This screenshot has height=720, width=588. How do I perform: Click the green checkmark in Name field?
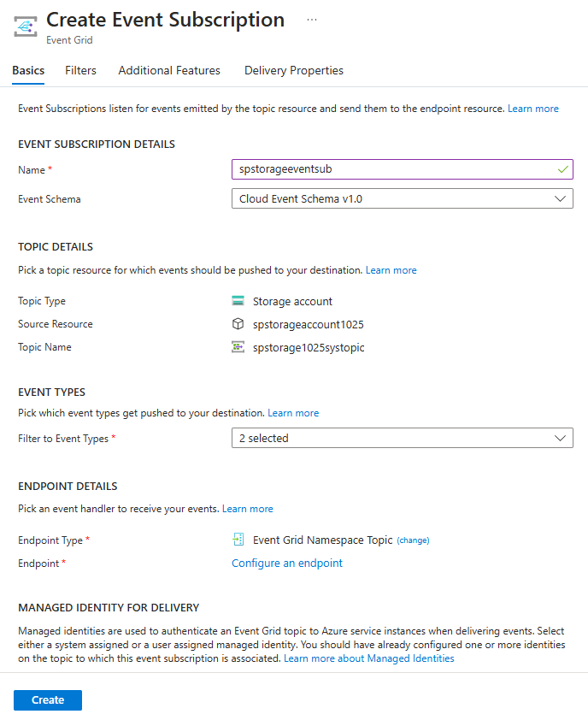[562, 169]
